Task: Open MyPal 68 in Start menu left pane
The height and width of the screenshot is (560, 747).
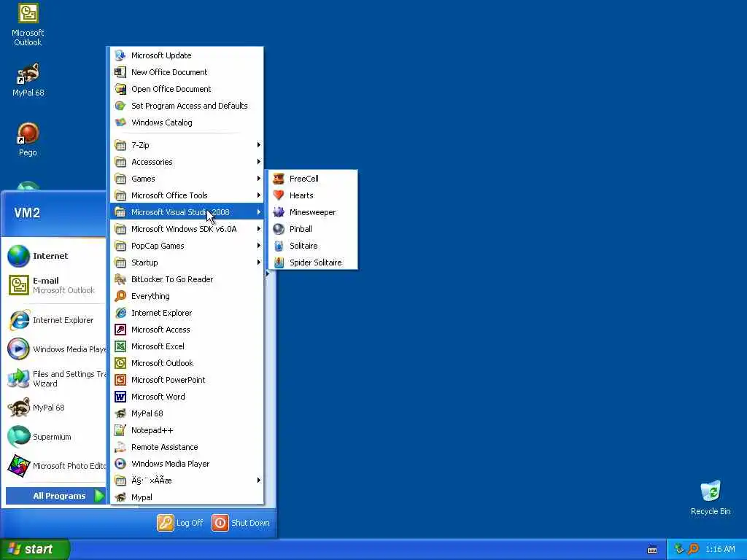Action: (55, 408)
